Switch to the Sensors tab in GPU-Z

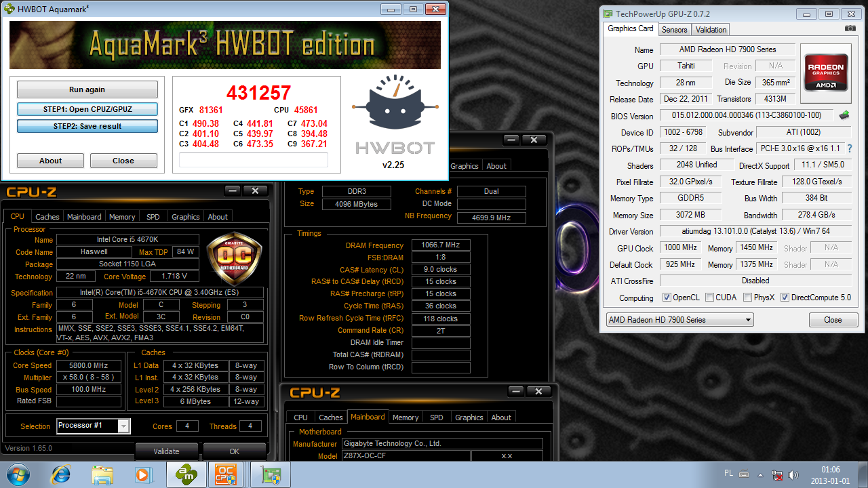point(674,29)
